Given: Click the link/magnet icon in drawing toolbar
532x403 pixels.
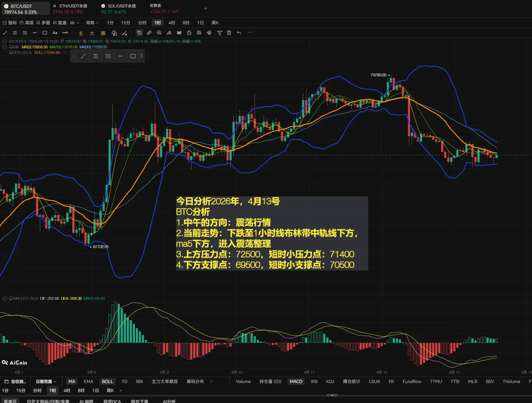Looking at the screenshot, I should [x=209, y=33].
